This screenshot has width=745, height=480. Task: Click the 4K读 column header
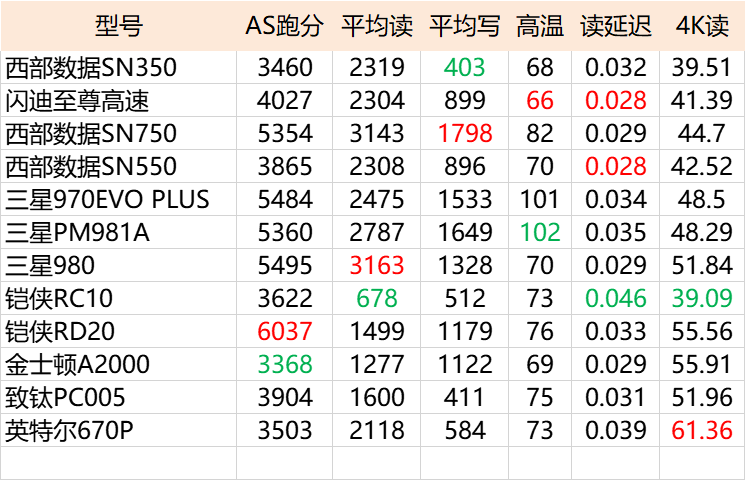(x=702, y=26)
